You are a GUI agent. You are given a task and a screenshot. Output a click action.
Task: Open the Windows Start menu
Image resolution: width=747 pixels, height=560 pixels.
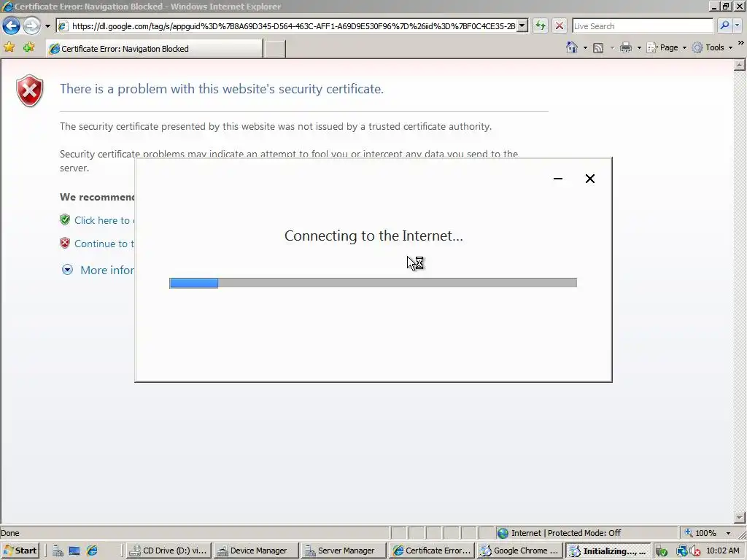tap(20, 551)
